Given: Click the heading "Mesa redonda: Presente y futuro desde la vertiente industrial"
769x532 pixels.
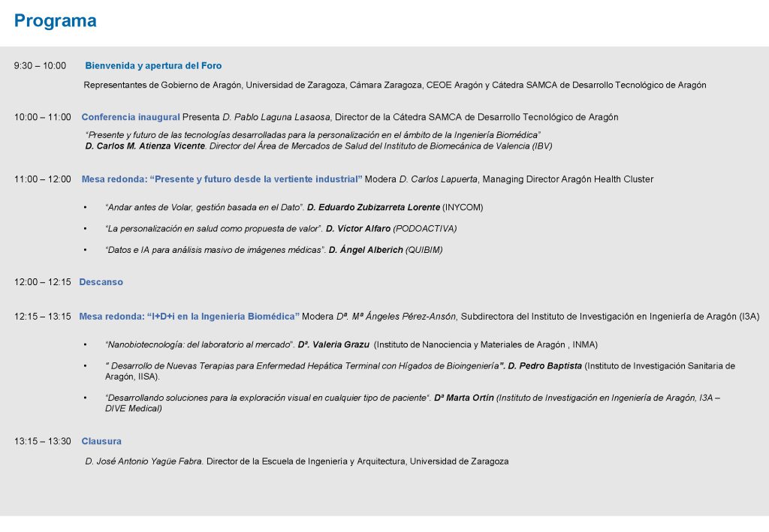Looking at the screenshot, I should [222, 179].
